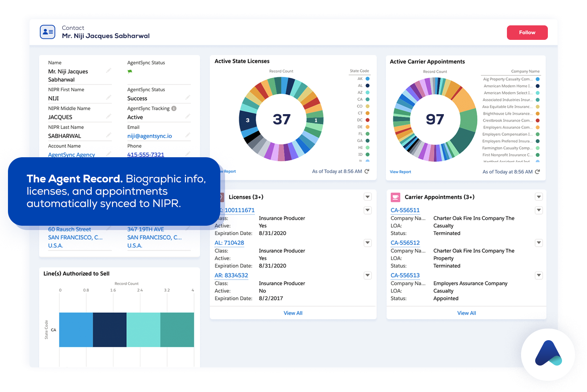Image resolution: width=587 pixels, height=392 pixels.
Task: Refresh the Active Carrier Appointments chart
Action: [537, 172]
